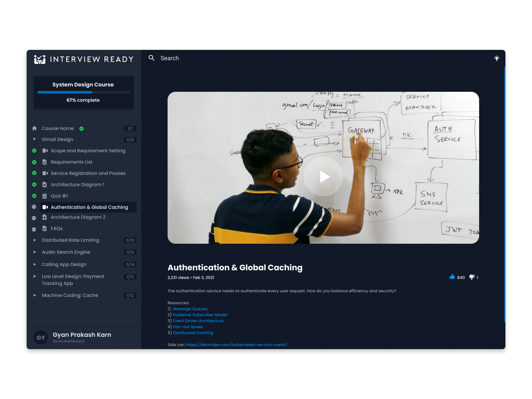The height and width of the screenshot is (399, 532).
Task: Select the home icon next to Course Home
Action: point(34,128)
